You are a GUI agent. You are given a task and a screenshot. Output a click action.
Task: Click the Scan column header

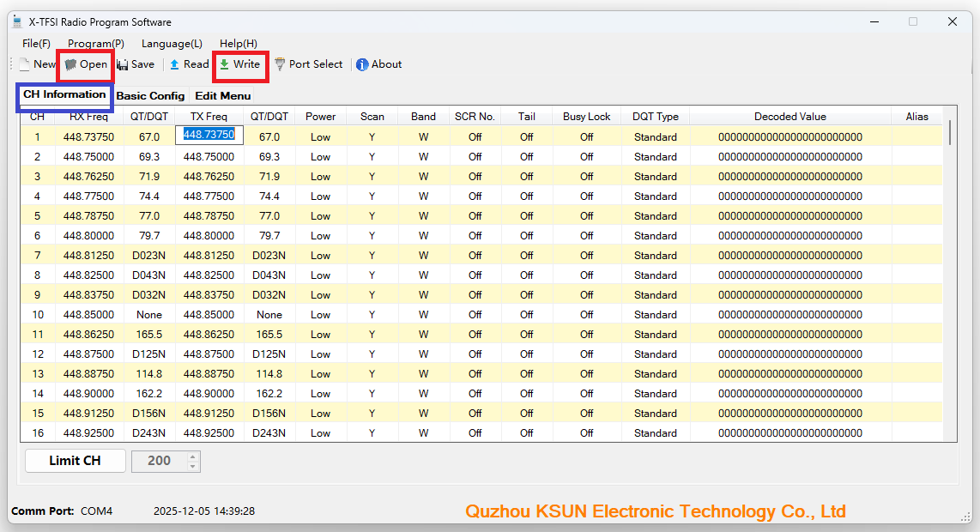pos(372,117)
